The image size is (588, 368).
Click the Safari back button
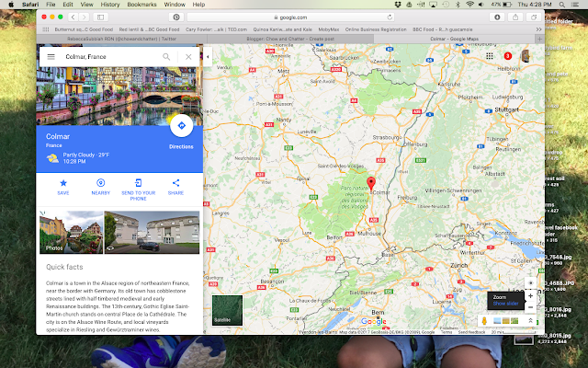click(x=73, y=17)
